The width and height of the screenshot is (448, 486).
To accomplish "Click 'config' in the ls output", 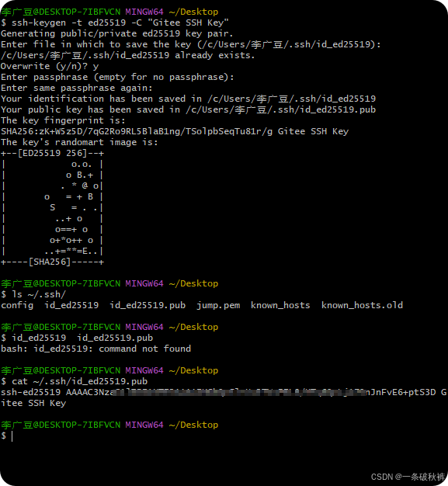I will click(x=17, y=305).
